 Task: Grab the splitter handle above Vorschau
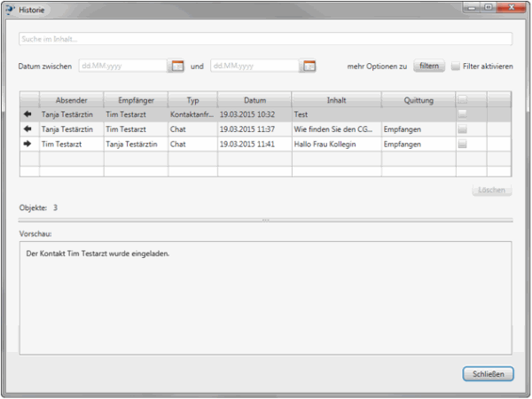265,219
